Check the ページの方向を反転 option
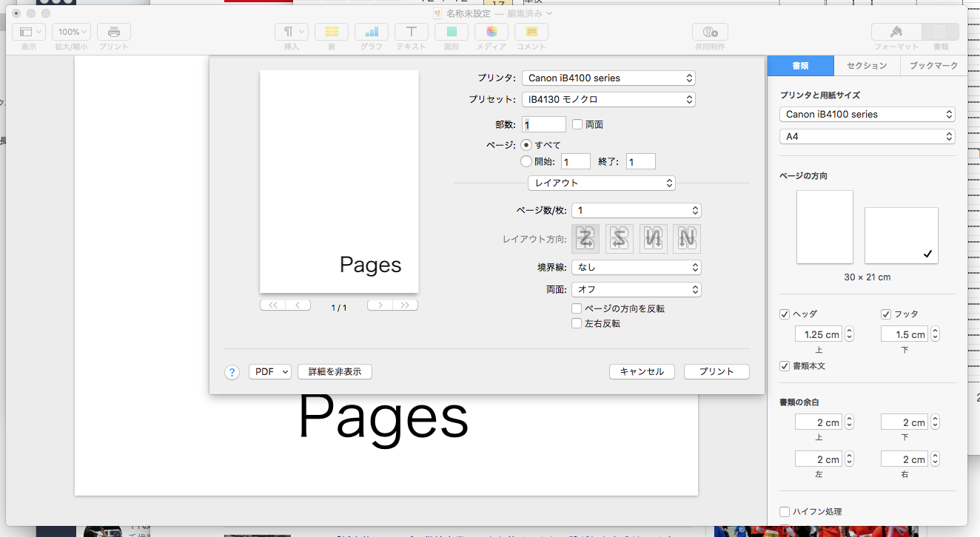 point(577,308)
